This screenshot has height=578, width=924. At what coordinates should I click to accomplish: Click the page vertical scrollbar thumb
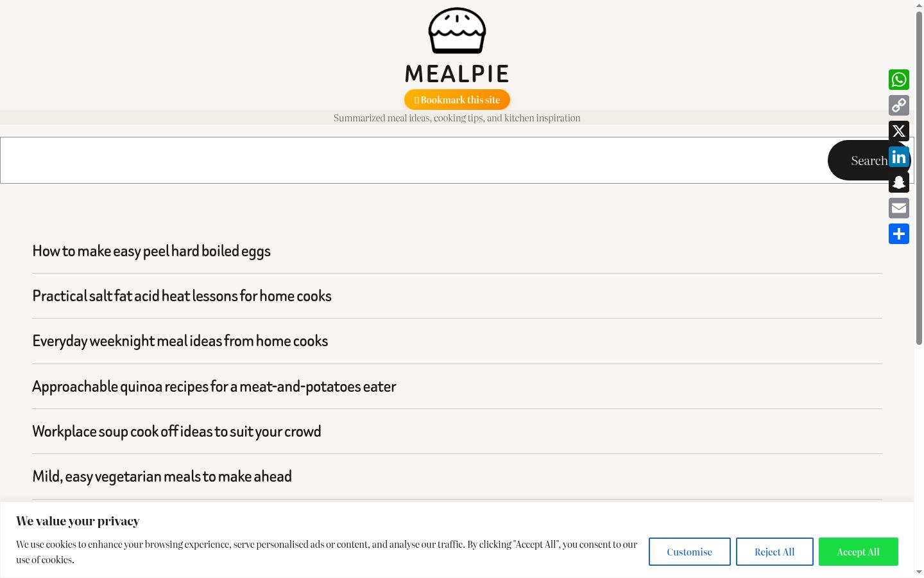point(919,179)
